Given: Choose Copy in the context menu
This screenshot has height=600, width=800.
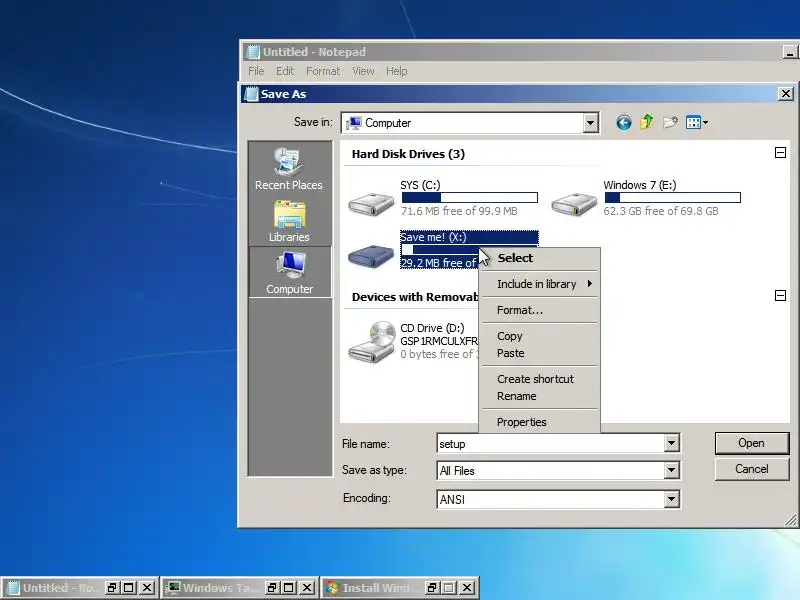Looking at the screenshot, I should tap(539, 336).
